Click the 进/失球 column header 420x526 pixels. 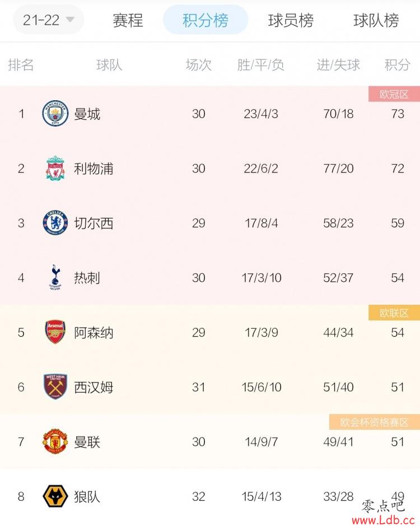(x=338, y=65)
